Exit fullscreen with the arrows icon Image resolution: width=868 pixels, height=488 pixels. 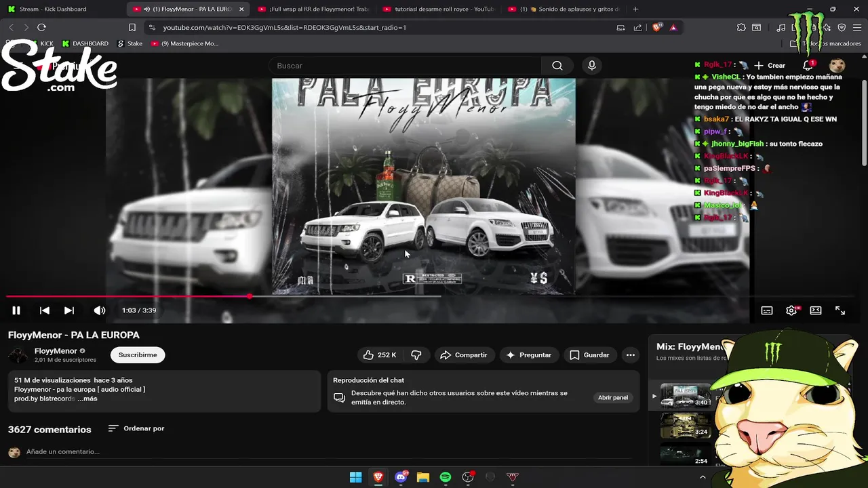840,310
